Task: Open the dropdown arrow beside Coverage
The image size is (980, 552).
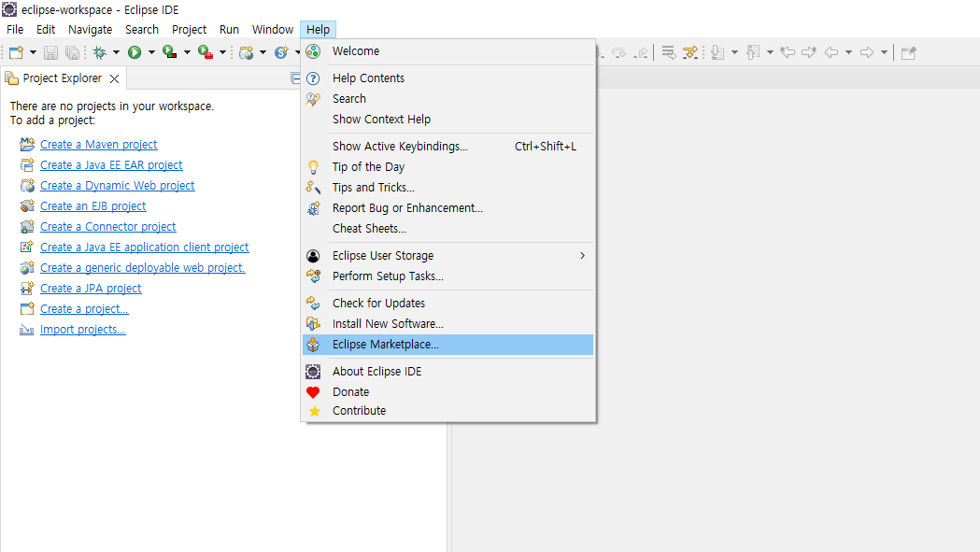Action: click(187, 52)
